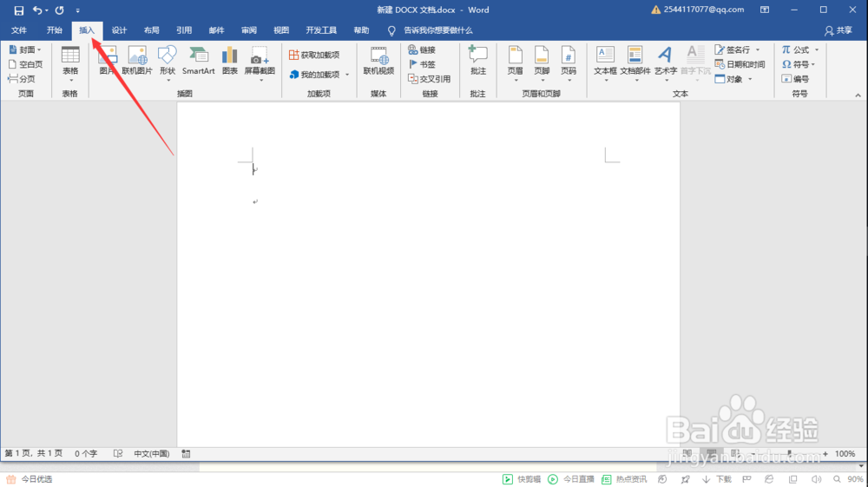Click the Redo icon in title bar
Screen dimensions: 868x487
click(59, 10)
